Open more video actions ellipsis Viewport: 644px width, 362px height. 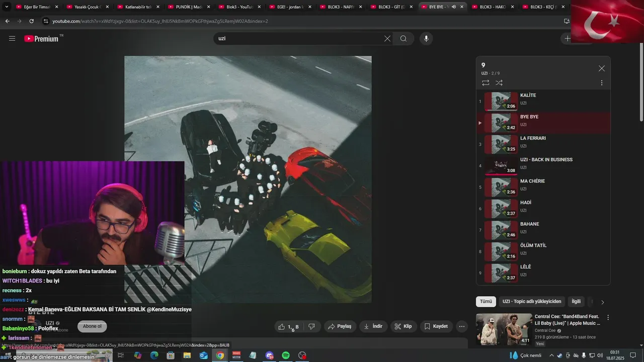coord(462,326)
